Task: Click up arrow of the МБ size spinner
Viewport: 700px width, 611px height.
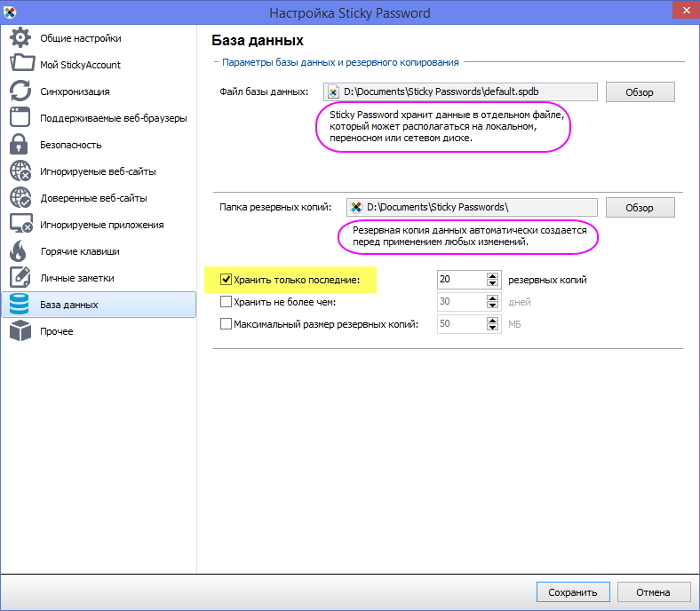Action: (492, 321)
